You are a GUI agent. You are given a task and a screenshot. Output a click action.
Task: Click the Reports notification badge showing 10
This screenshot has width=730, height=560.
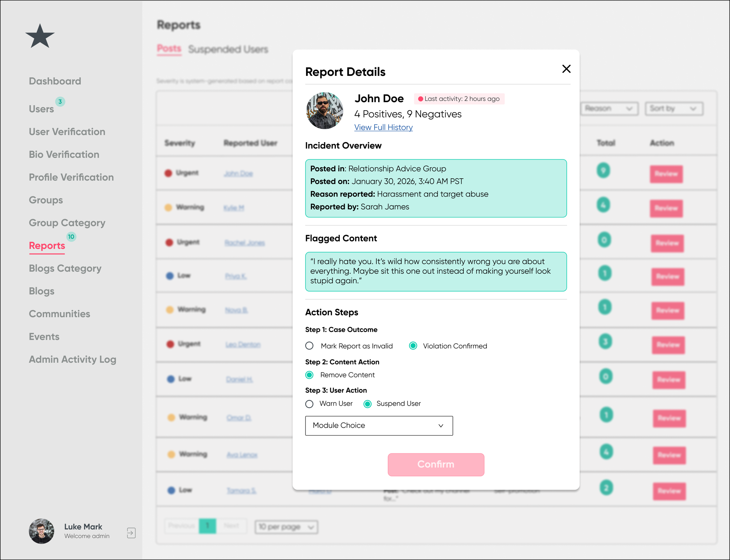[71, 237]
